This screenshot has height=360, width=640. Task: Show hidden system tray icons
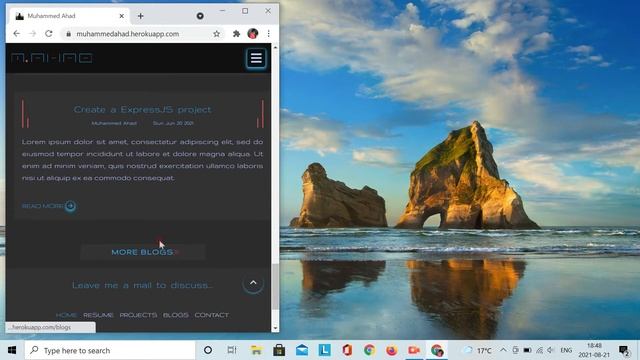[x=503, y=350]
